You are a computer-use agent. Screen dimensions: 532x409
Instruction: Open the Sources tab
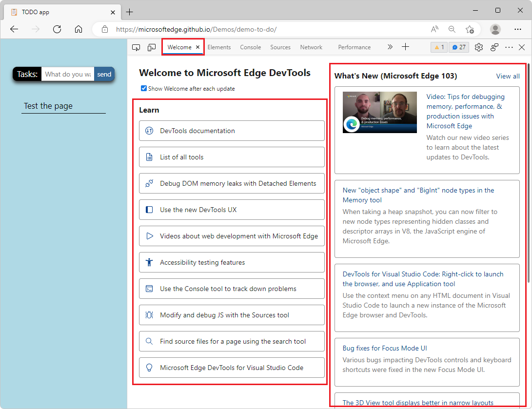[280, 47]
